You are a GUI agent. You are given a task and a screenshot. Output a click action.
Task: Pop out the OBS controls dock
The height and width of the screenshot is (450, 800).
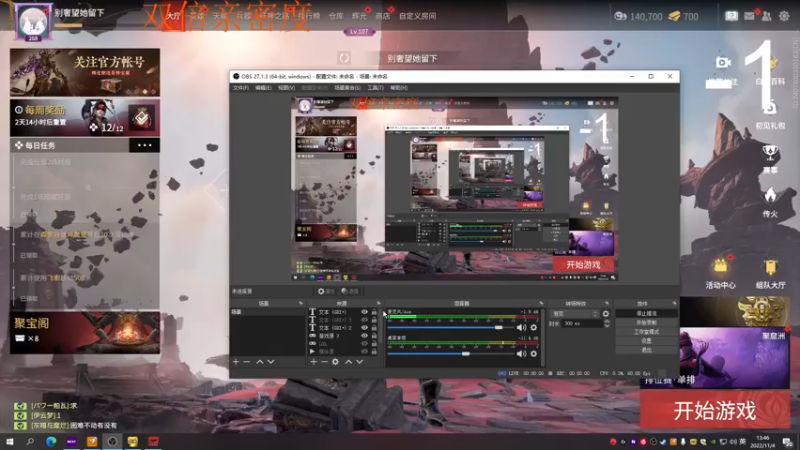click(x=674, y=304)
